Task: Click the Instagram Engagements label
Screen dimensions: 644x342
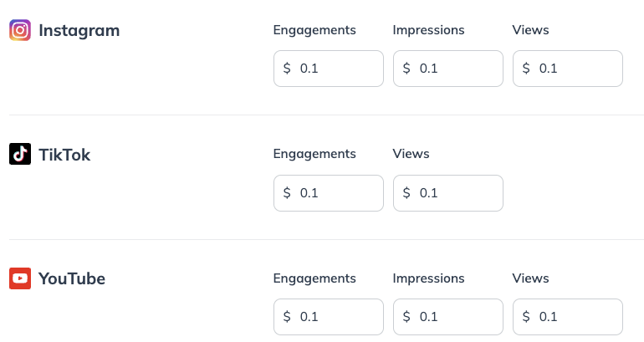Action: (314, 30)
